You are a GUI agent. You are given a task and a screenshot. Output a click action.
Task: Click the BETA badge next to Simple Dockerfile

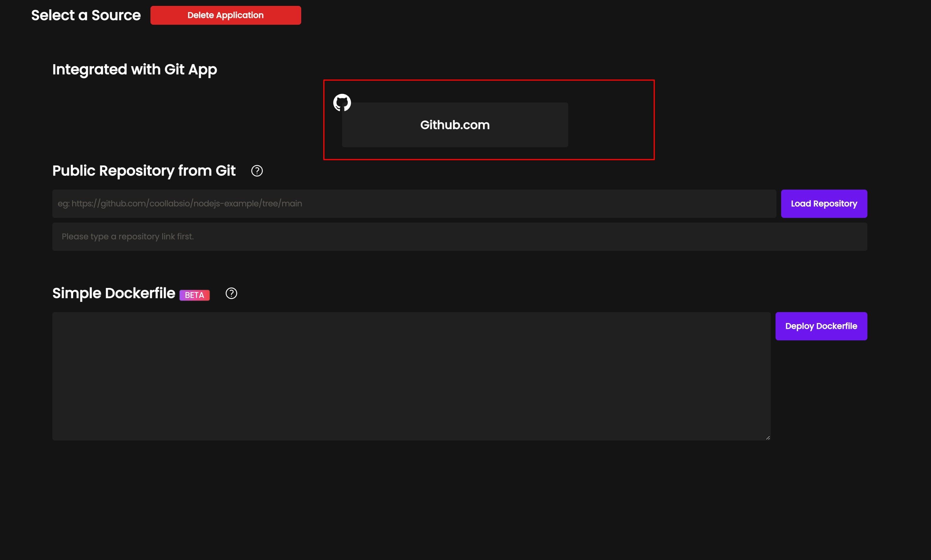point(194,295)
